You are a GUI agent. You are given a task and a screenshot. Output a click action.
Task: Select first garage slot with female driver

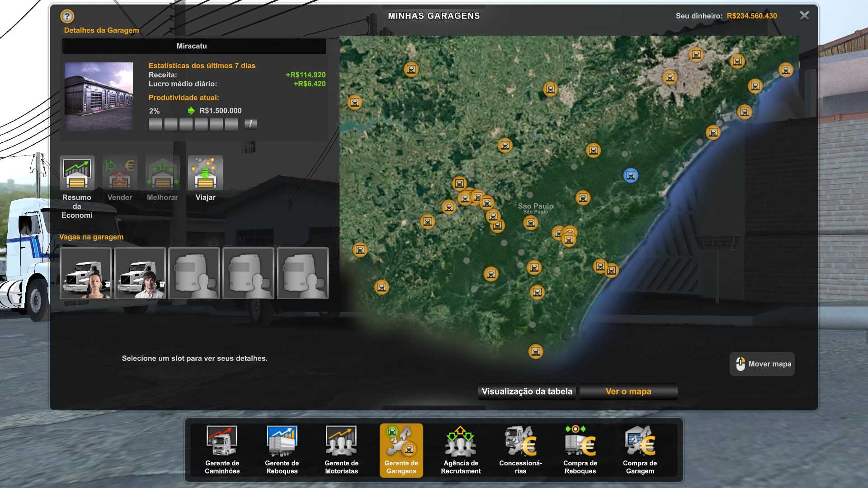point(86,273)
